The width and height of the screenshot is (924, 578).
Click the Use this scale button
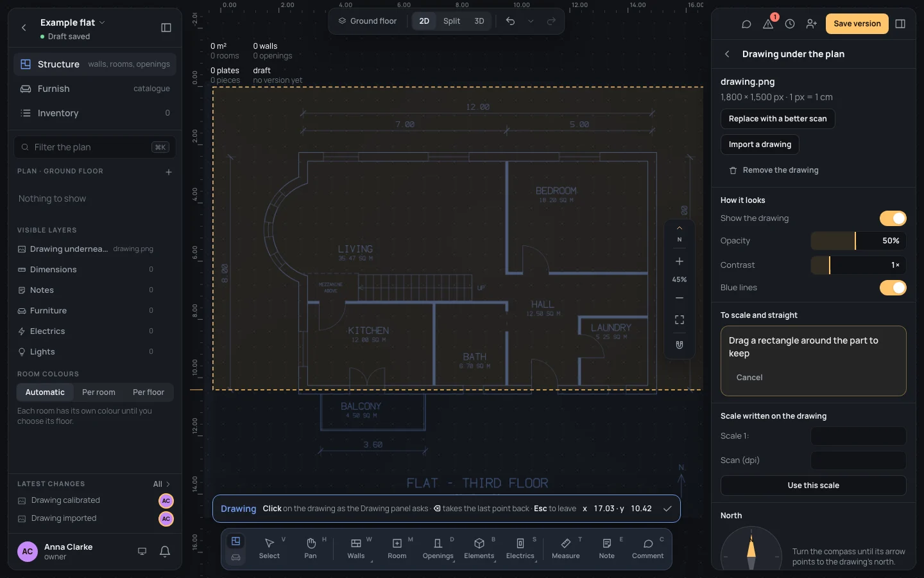(814, 486)
